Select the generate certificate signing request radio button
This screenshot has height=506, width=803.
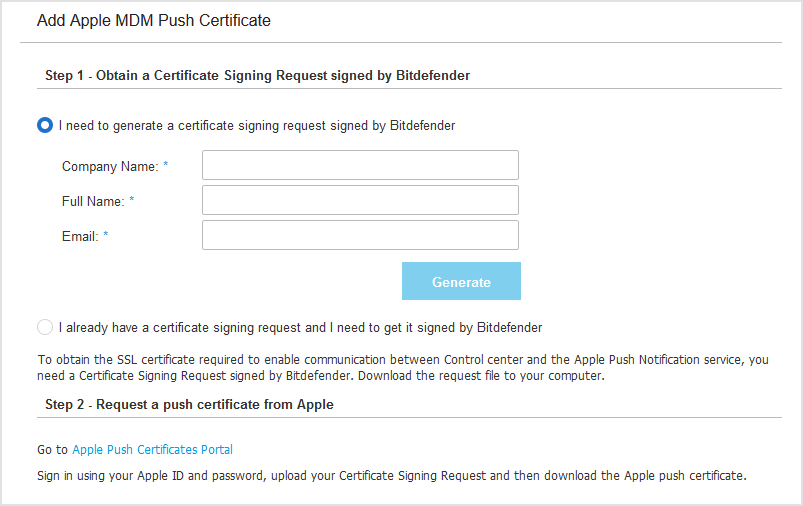click(x=45, y=126)
